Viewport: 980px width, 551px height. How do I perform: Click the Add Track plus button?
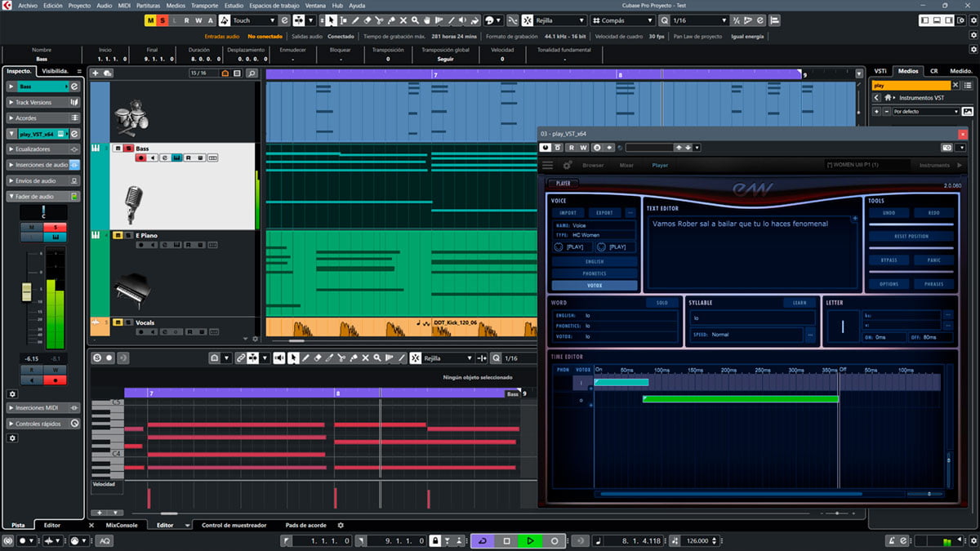(x=96, y=73)
